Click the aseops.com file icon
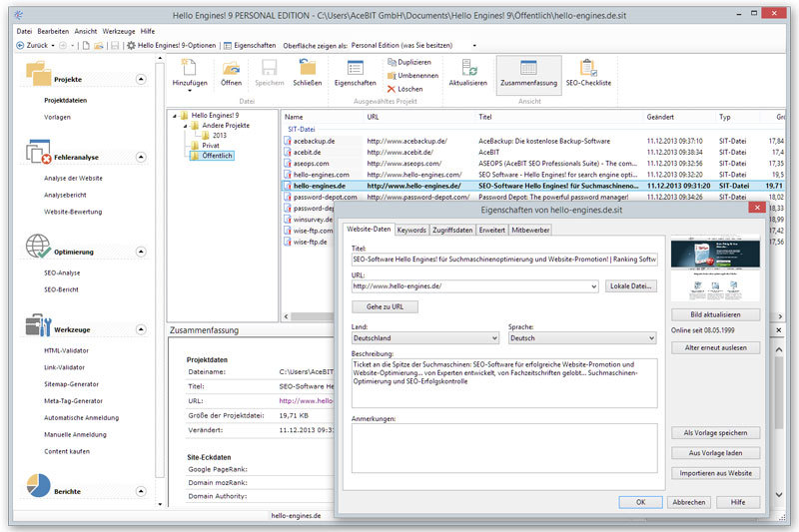799x532 pixels. 288,164
